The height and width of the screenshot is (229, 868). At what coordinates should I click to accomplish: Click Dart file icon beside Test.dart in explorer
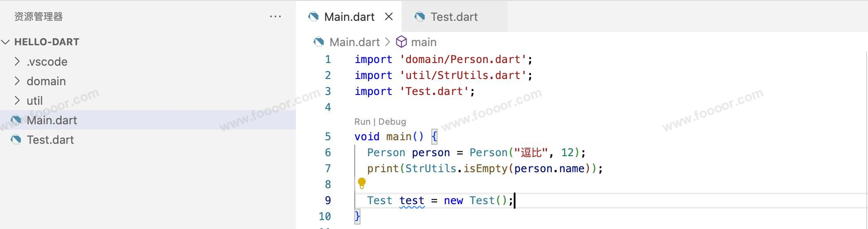tap(16, 140)
